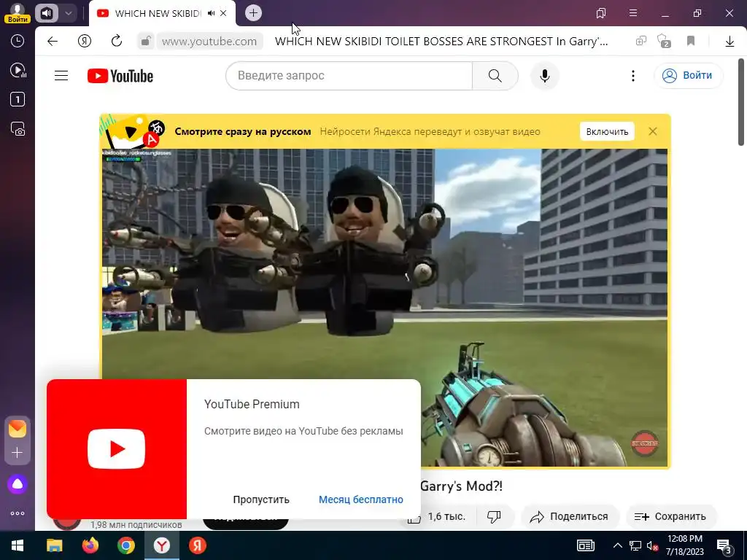Open the protection shield icon with badge 2

664,41
